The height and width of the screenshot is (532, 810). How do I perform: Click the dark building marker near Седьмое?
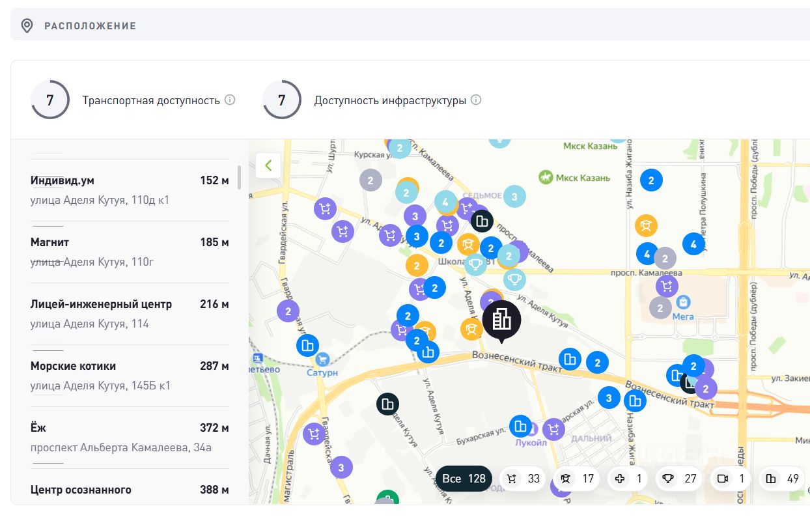(x=482, y=222)
